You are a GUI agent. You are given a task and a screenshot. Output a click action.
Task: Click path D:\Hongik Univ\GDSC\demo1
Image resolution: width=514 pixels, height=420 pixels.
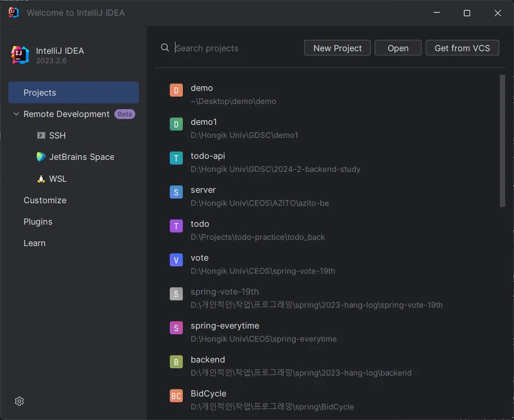[244, 135]
